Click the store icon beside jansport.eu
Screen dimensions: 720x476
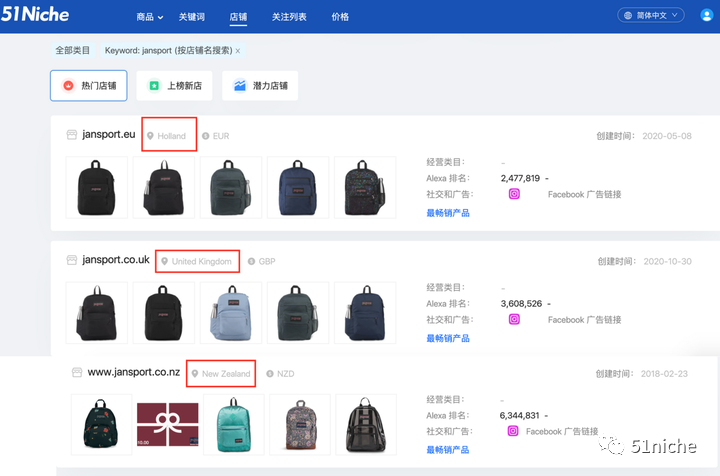click(72, 135)
